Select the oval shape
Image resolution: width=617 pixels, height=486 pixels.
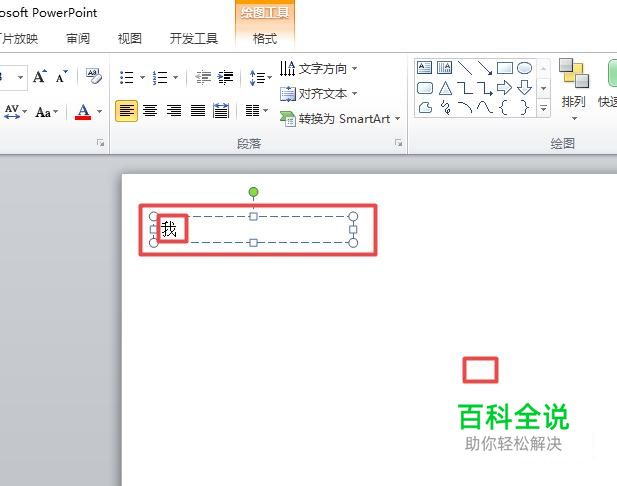coord(524,68)
